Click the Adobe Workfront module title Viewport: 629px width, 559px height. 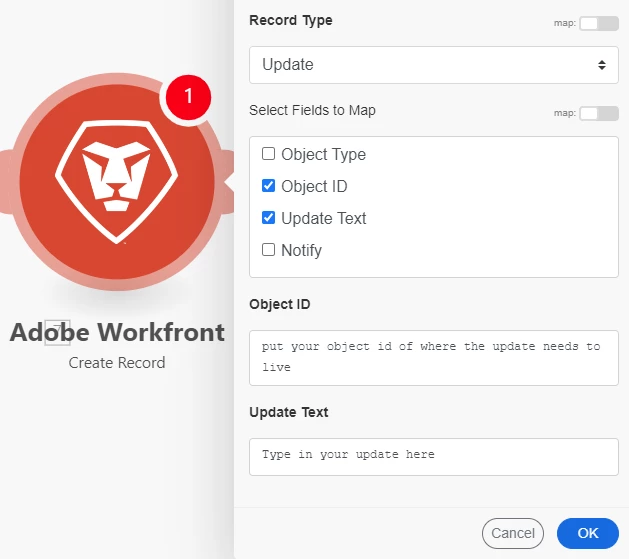tap(117, 332)
